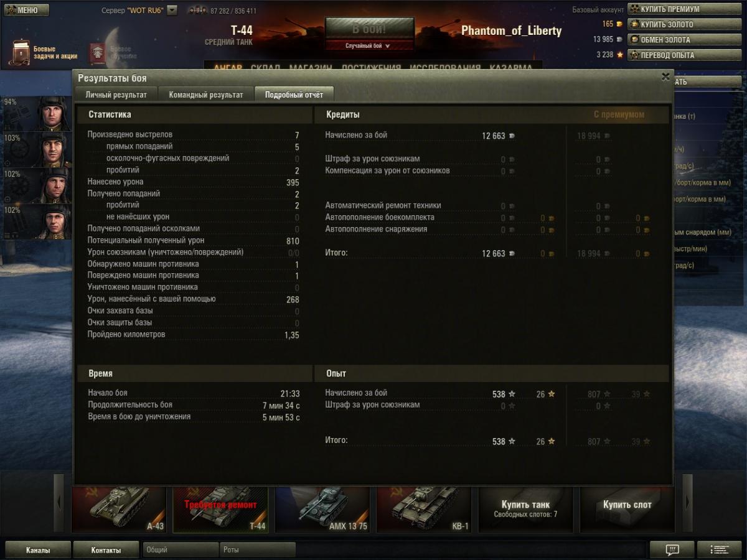The width and height of the screenshot is (747, 560).
Task: Click Начало боя time 21:33
Action: pyautogui.click(x=290, y=394)
